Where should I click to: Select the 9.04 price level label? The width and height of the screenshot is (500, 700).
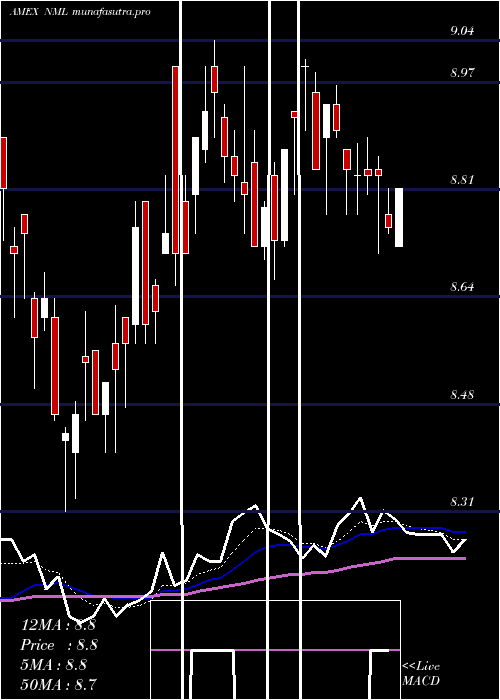click(x=462, y=31)
